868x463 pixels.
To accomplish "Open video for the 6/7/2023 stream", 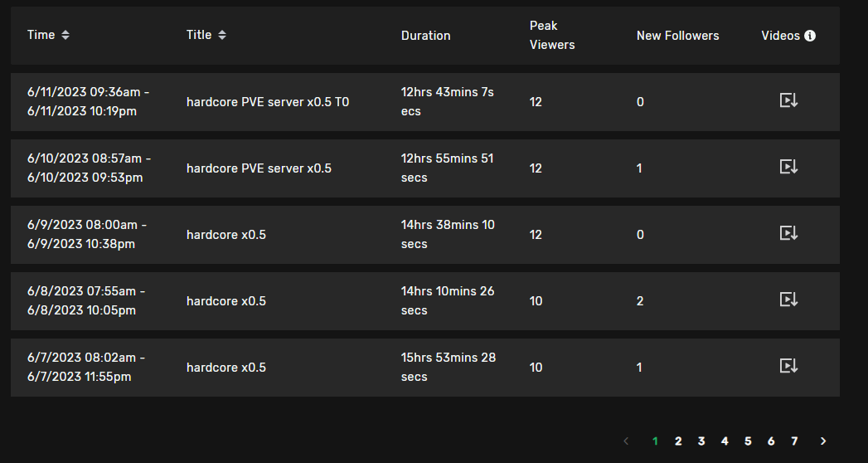I will pyautogui.click(x=788, y=367).
